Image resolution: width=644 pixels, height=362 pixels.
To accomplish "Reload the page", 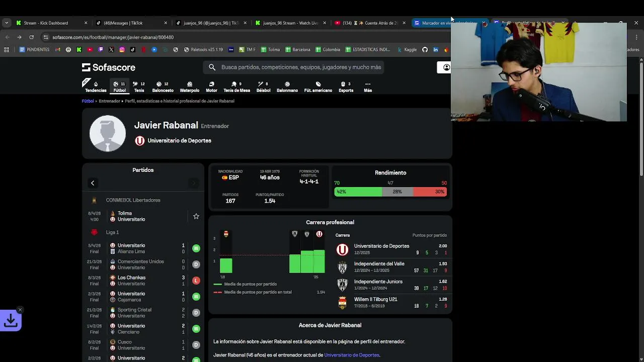I will tap(31, 37).
